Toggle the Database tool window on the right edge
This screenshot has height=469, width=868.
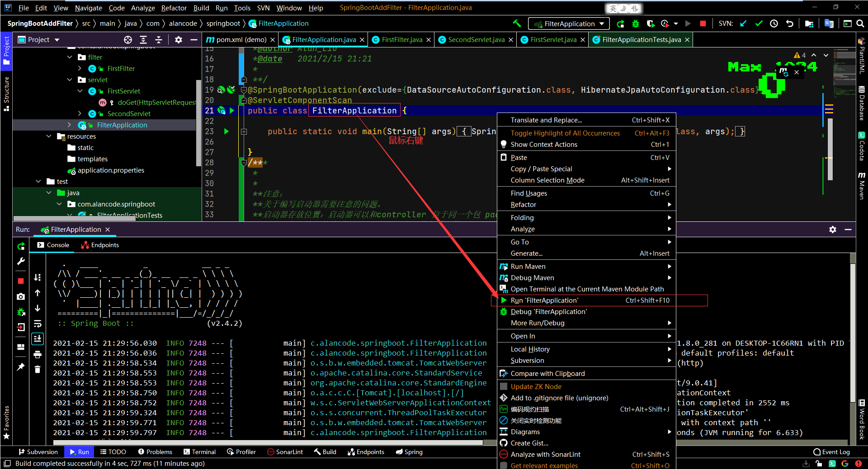pyautogui.click(x=862, y=103)
